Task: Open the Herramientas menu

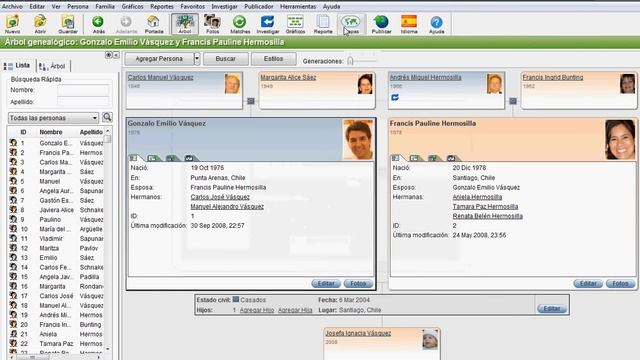Action: click(x=298, y=7)
